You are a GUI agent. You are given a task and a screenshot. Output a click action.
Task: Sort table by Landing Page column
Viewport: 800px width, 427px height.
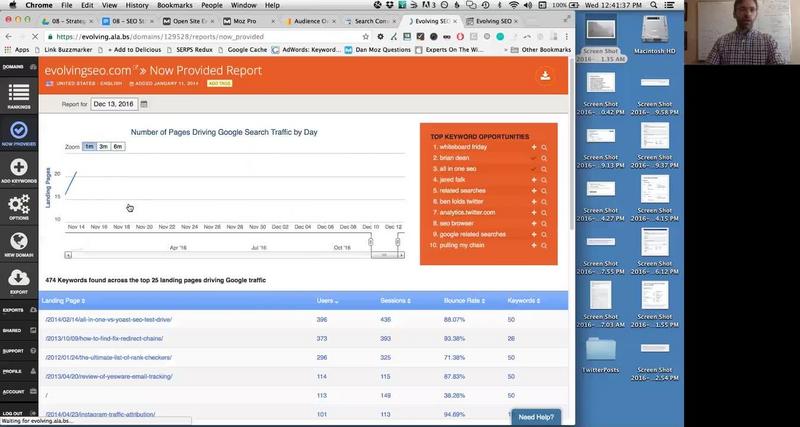[64, 300]
